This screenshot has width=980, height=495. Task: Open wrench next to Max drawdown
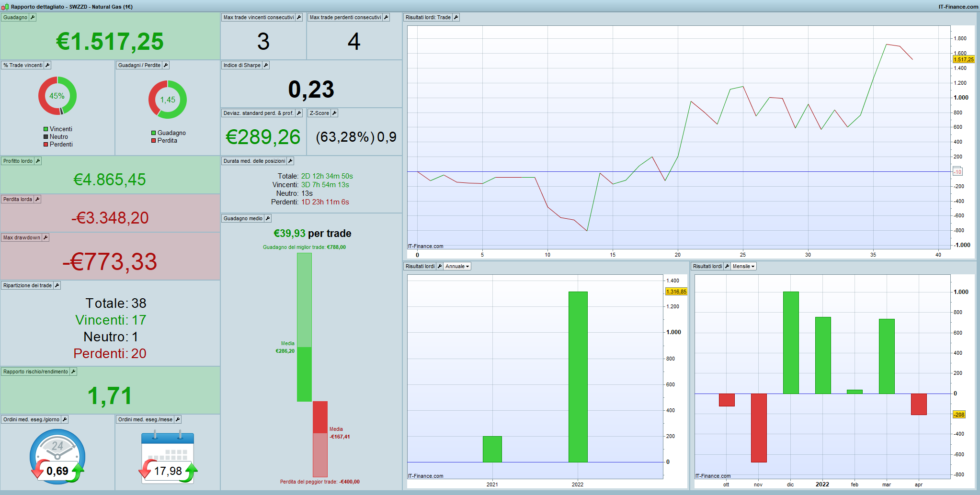pyautogui.click(x=46, y=237)
